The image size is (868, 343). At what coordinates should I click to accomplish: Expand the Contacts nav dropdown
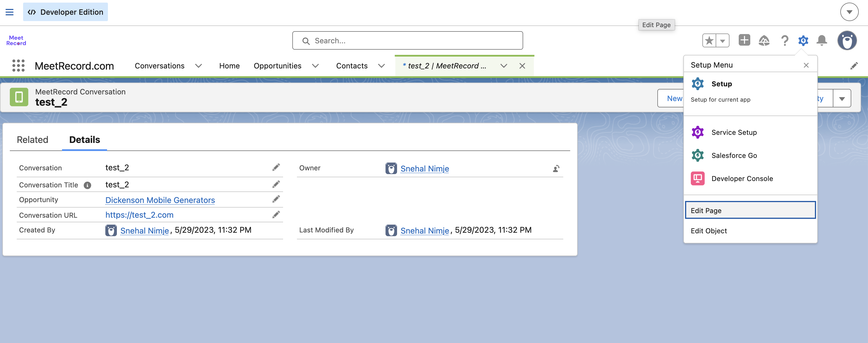[x=381, y=66]
